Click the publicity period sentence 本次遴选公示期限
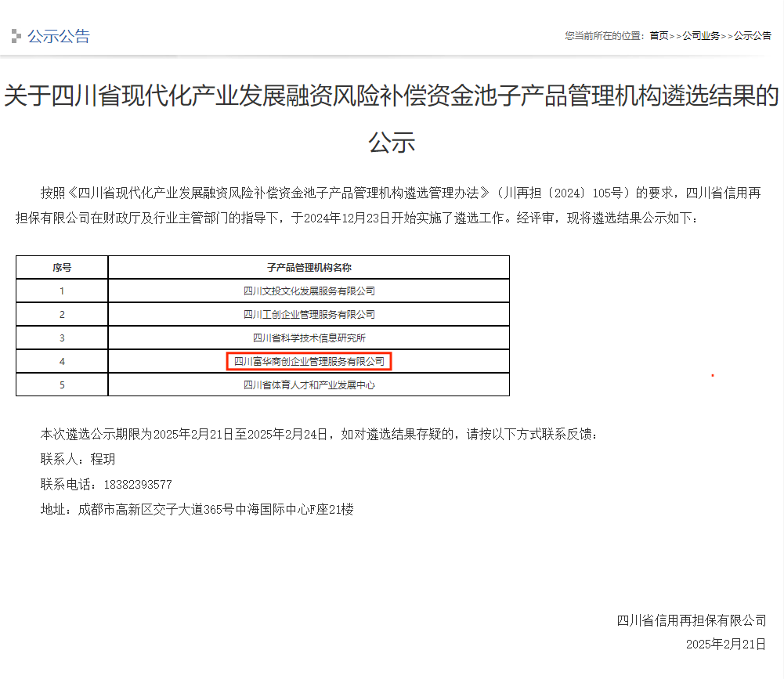This screenshot has height=679, width=784. [319, 434]
